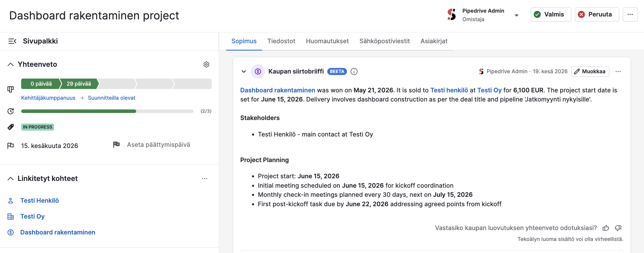
Task: Click the project title Dashboard rakentaminen project
Action: click(94, 16)
